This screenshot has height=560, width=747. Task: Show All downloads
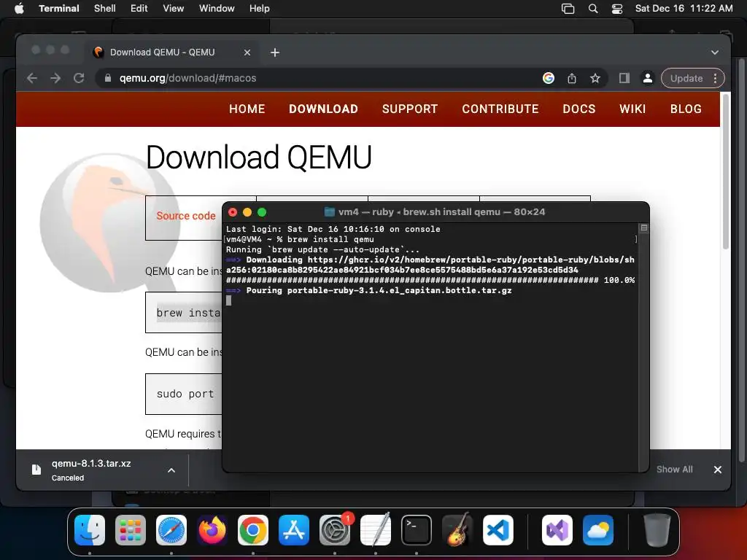(674, 470)
